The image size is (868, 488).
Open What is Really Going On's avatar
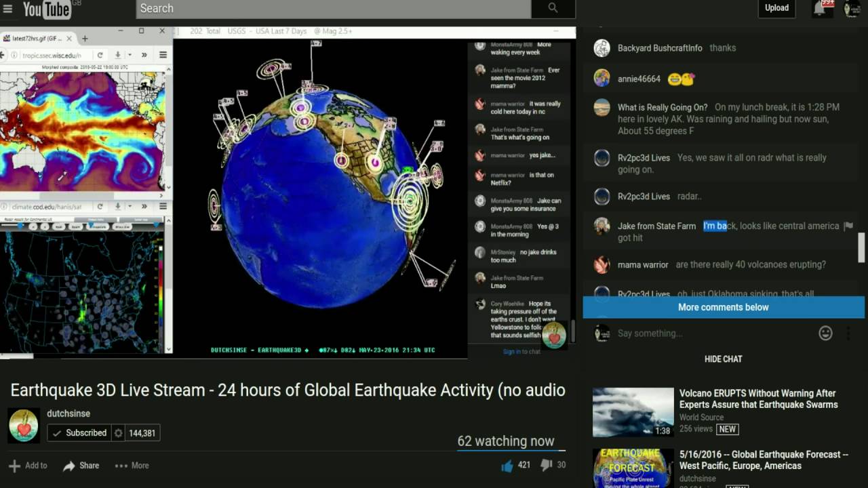(x=602, y=108)
